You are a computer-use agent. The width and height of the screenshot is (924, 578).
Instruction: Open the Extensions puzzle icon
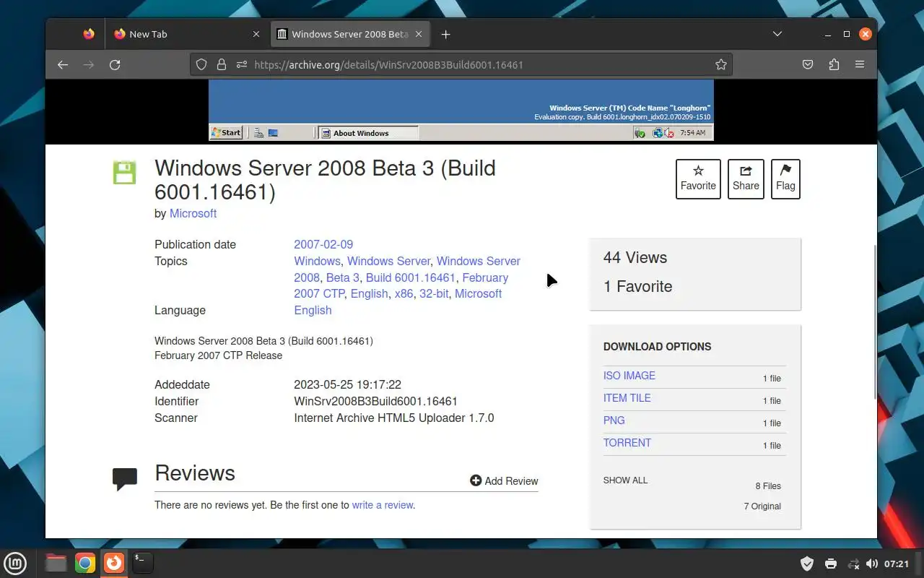[834, 64]
